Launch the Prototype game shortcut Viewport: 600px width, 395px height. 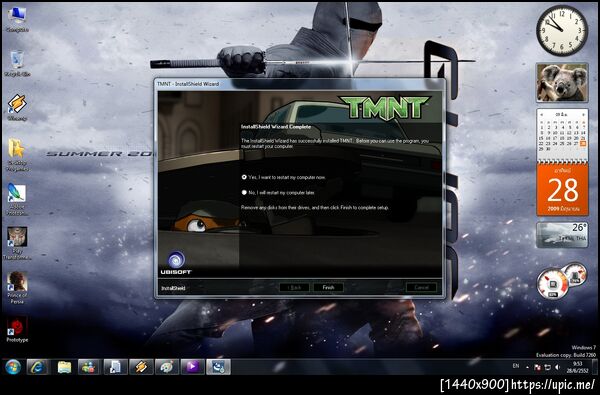(17, 329)
